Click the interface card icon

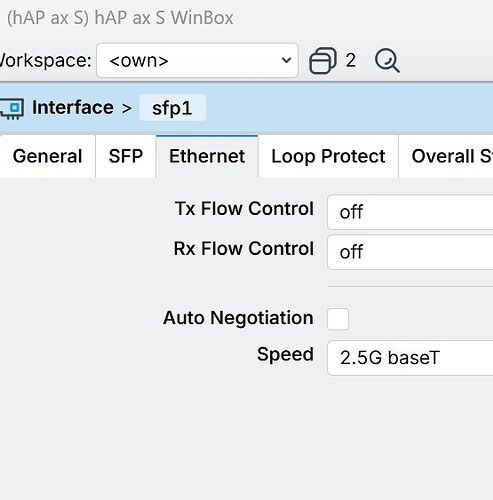click(x=12, y=109)
